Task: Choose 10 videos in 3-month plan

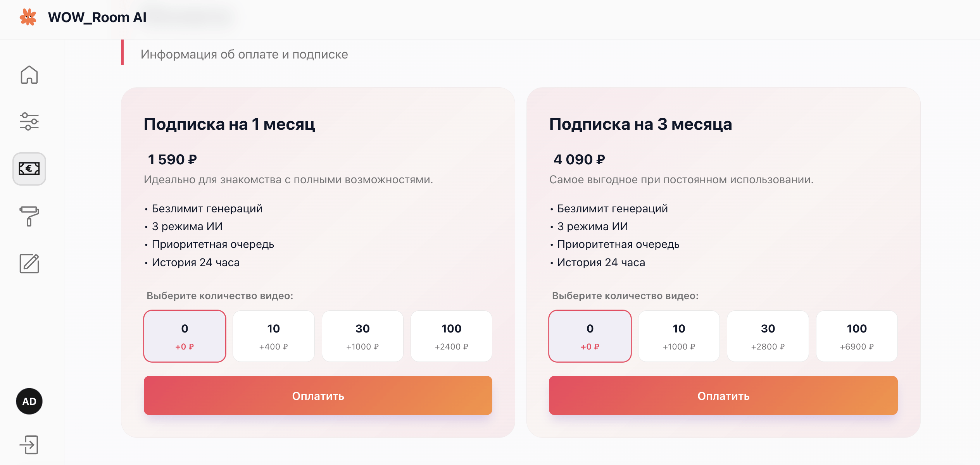Action: [x=679, y=336]
